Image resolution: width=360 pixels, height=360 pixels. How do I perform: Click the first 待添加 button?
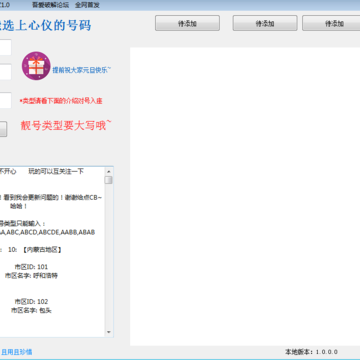point(187,23)
